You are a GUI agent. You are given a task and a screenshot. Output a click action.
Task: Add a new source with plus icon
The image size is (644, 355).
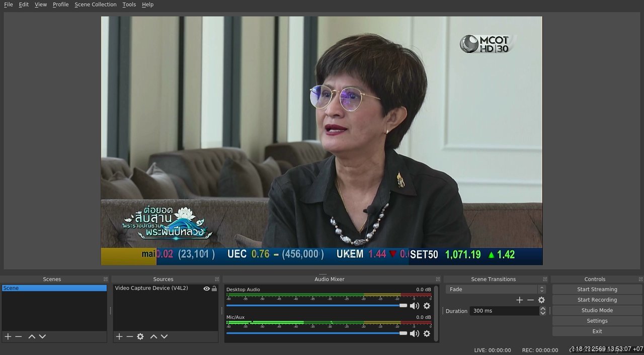click(119, 336)
